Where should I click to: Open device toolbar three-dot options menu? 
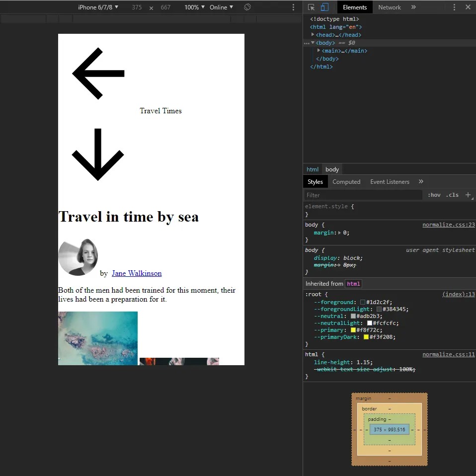(x=293, y=7)
